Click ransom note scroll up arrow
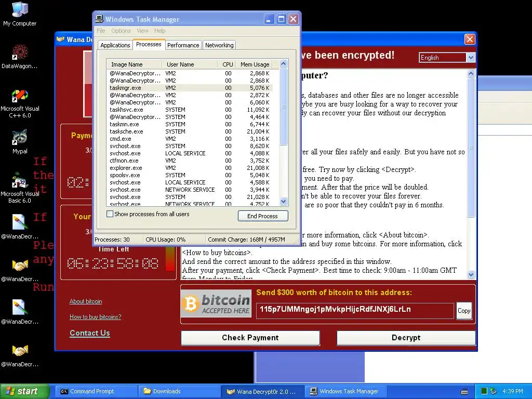Viewport: 532px width, 399px height. (x=471, y=73)
